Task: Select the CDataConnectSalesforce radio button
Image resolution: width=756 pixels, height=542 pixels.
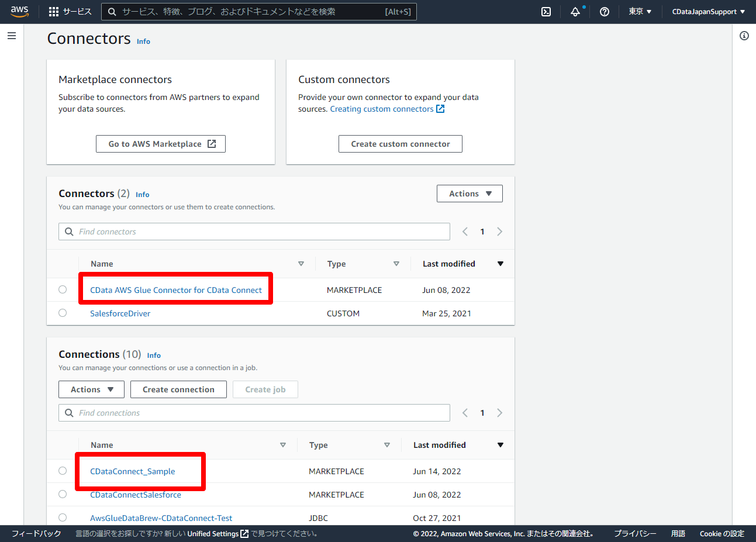Action: pos(63,494)
